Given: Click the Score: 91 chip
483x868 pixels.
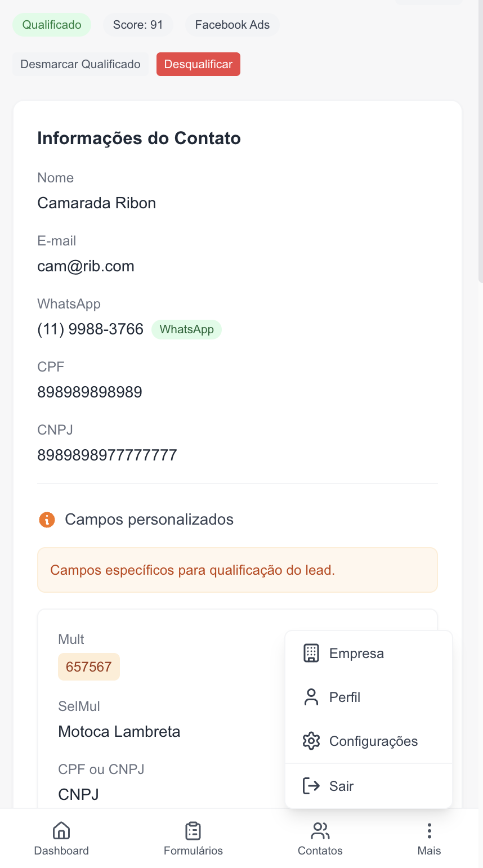Looking at the screenshot, I should [x=138, y=25].
